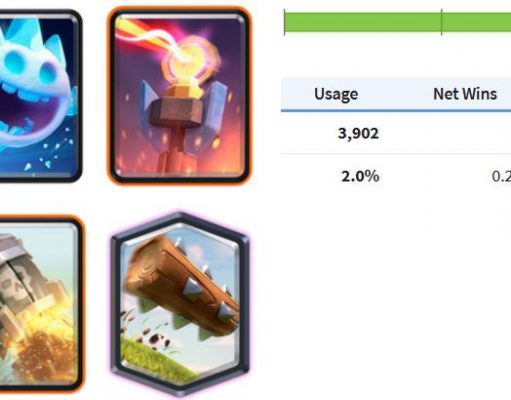The width and height of the screenshot is (511, 400).
Task: Sort the table by Usage
Action: 336,94
